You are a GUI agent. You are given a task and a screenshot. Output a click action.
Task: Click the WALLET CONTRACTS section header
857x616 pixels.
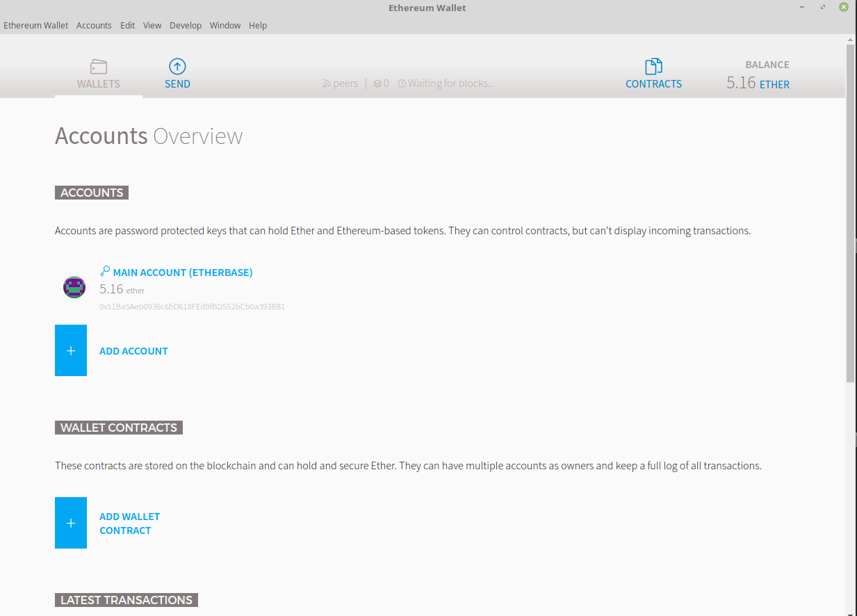119,428
